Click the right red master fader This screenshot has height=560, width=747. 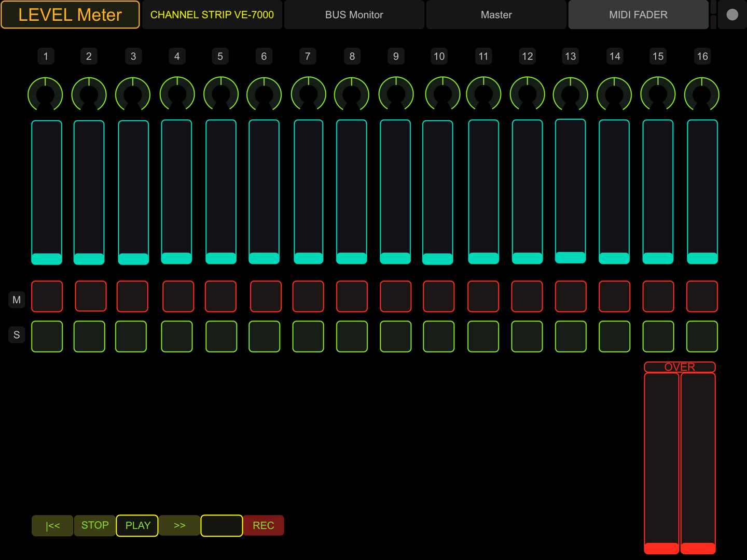pos(698,464)
